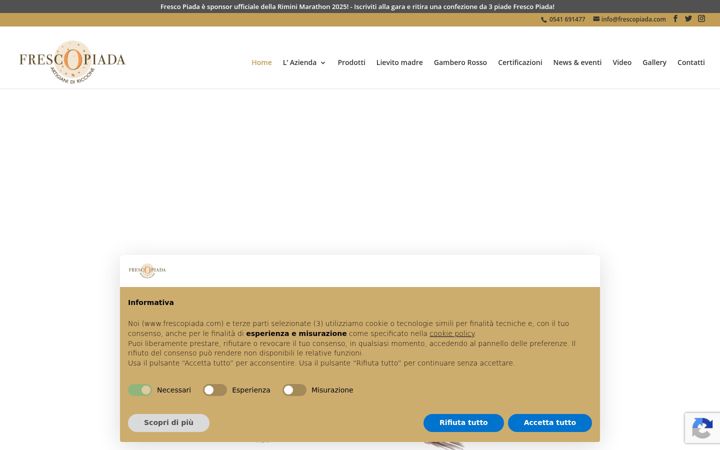
Task: Click the Fresco Piada header logo
Action: [72, 62]
